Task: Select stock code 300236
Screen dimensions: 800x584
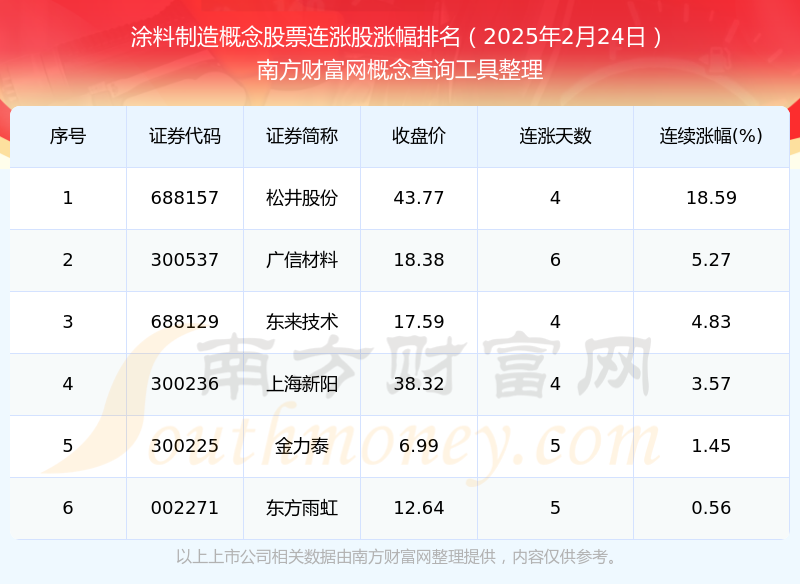Action: pos(185,384)
